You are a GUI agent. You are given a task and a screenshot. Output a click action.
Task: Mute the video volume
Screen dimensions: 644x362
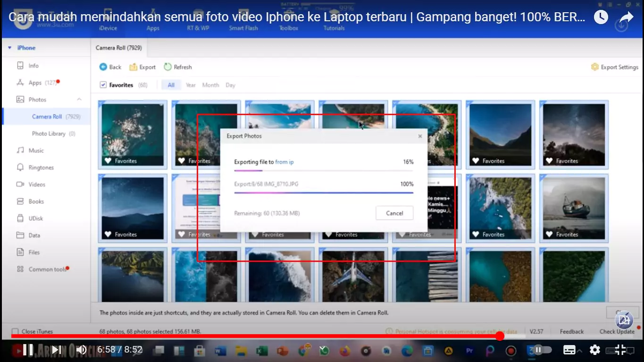[82, 350]
